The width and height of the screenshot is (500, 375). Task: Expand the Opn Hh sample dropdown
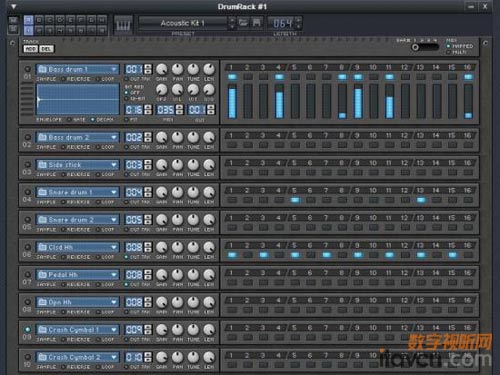coord(114,302)
